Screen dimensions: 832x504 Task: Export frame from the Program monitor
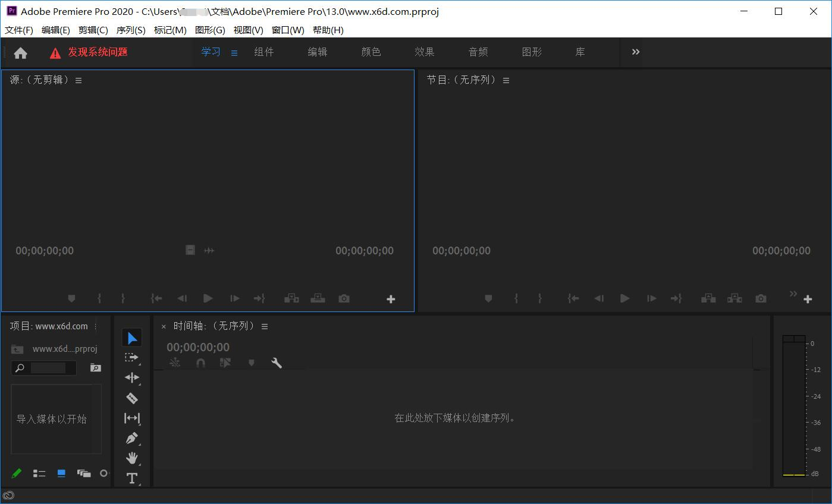click(761, 298)
